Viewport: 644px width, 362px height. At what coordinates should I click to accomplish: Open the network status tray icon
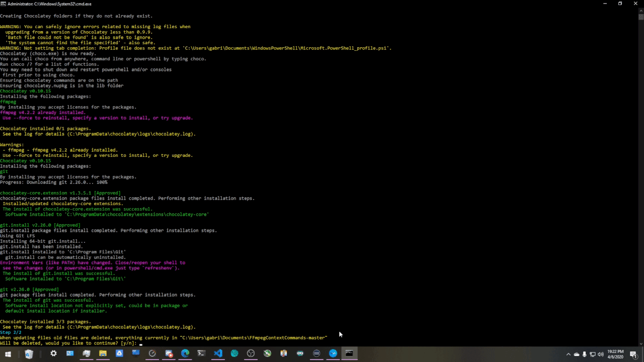coord(593,354)
